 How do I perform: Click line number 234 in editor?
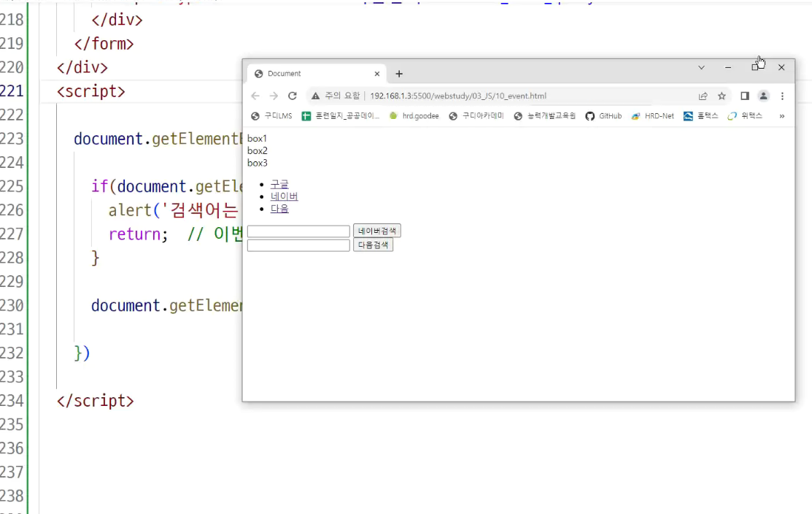point(12,401)
